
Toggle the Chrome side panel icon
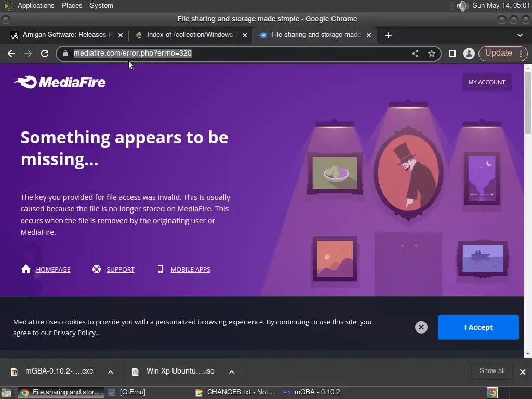[x=453, y=54]
